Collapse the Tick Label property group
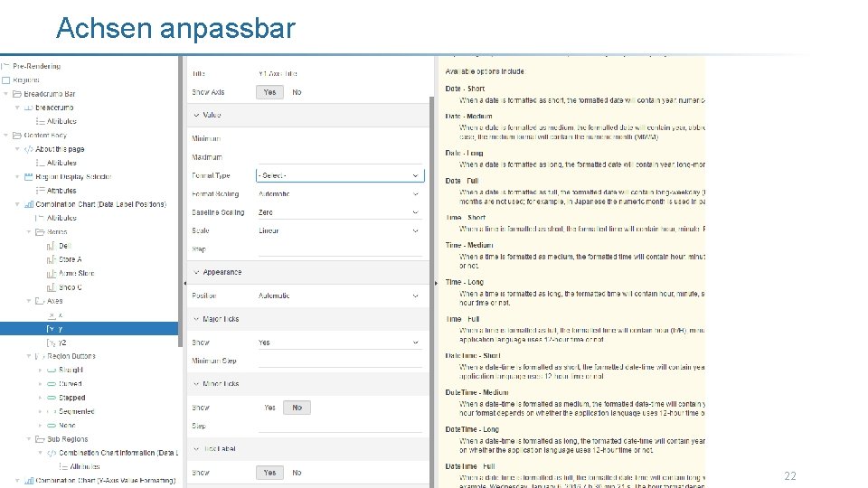Image resolution: width=868 pixels, height=488 pixels. click(196, 449)
